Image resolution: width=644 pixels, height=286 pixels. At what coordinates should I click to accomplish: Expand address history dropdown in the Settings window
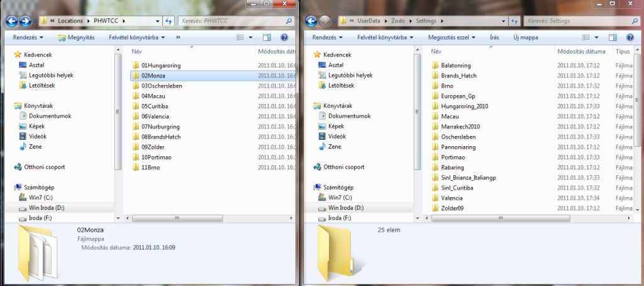504,21
